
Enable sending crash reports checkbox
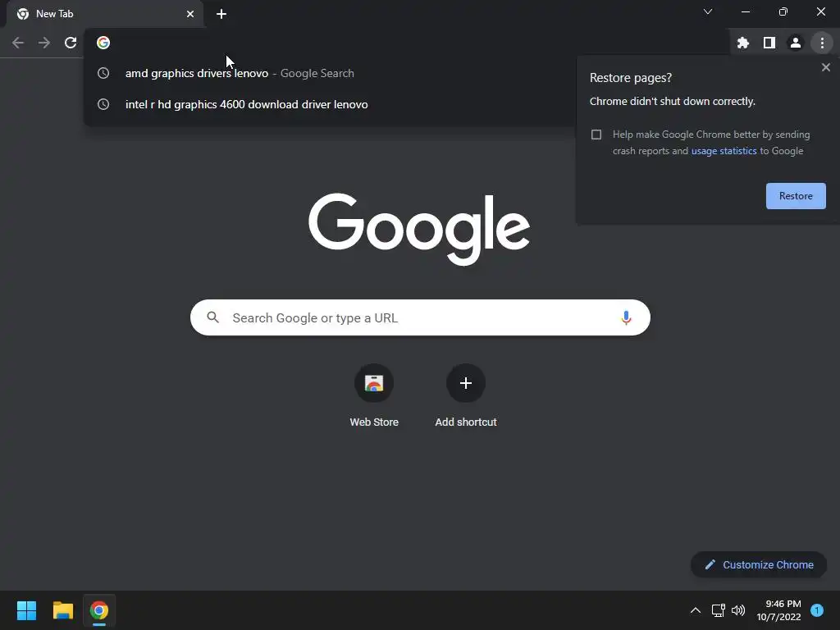(596, 135)
